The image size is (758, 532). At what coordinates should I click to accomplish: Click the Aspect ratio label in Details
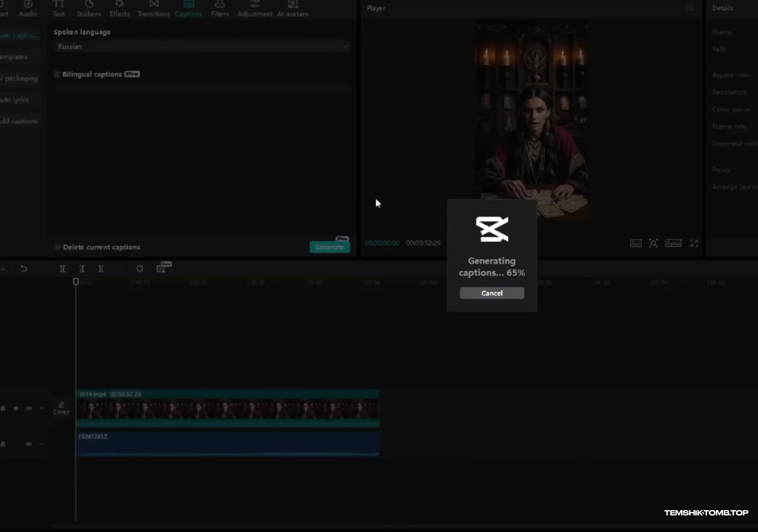click(732, 75)
